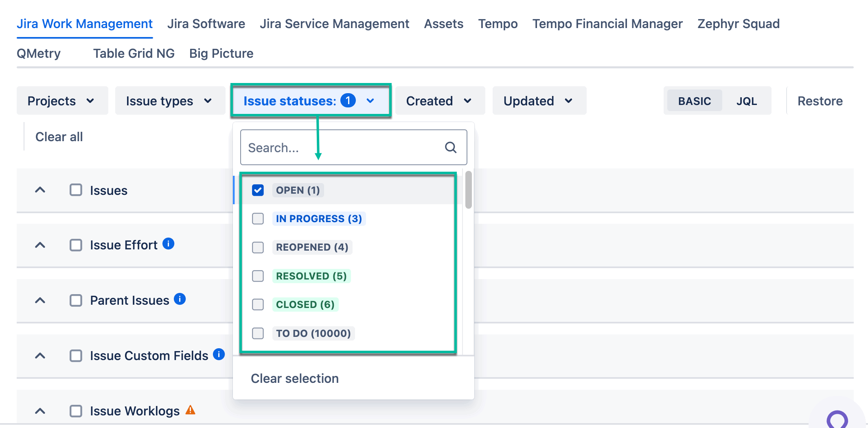This screenshot has width=868, height=428.
Task: Switch to JQL mode
Action: pos(746,101)
